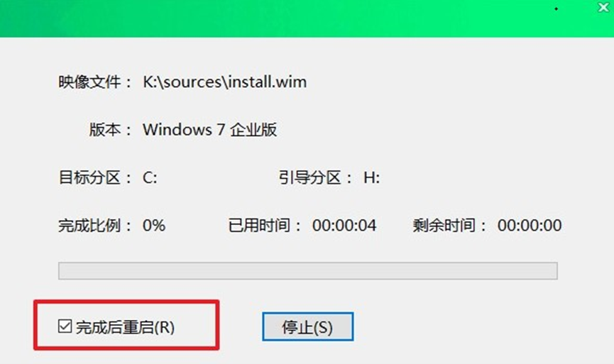
Task: Select the 映像文件 label
Action: click(x=89, y=82)
